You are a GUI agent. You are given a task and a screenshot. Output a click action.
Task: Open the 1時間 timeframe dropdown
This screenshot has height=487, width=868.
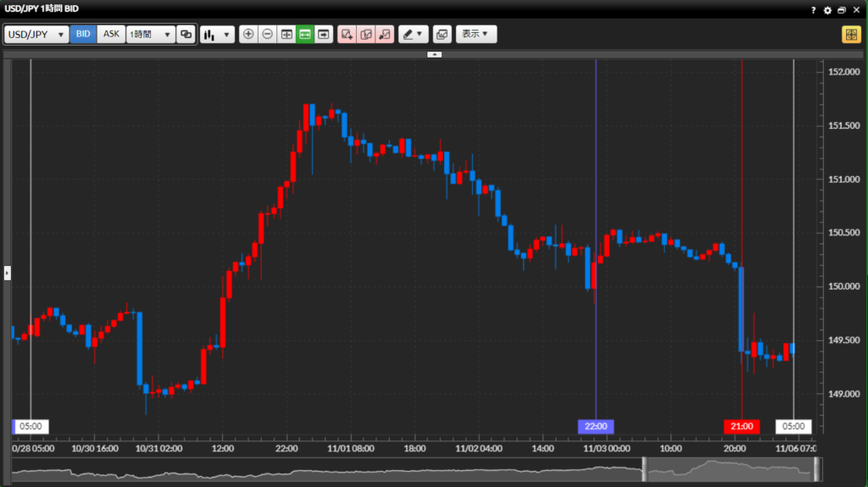point(150,35)
